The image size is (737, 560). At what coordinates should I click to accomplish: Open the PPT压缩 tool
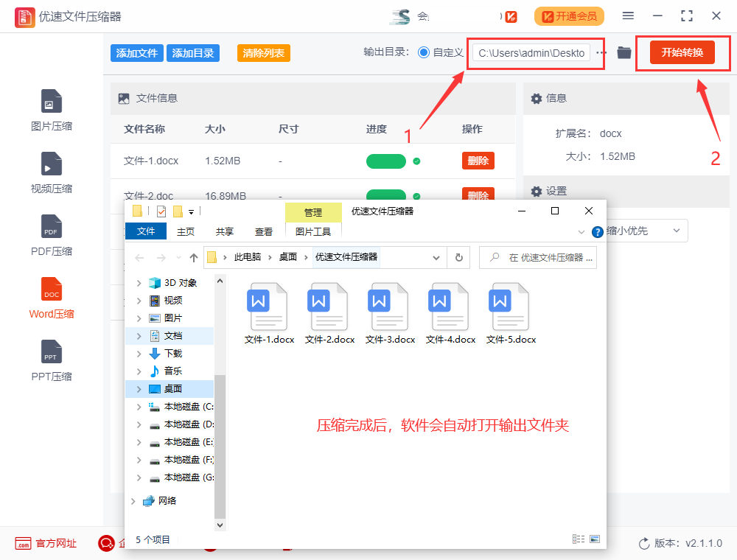[x=52, y=360]
